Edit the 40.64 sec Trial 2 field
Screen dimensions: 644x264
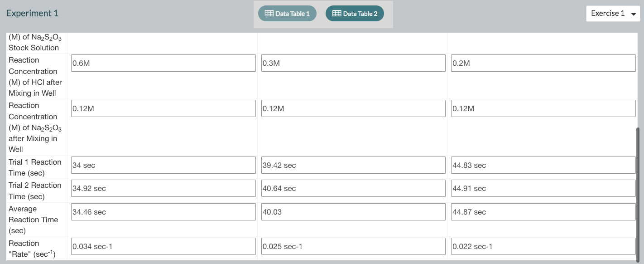[353, 188]
